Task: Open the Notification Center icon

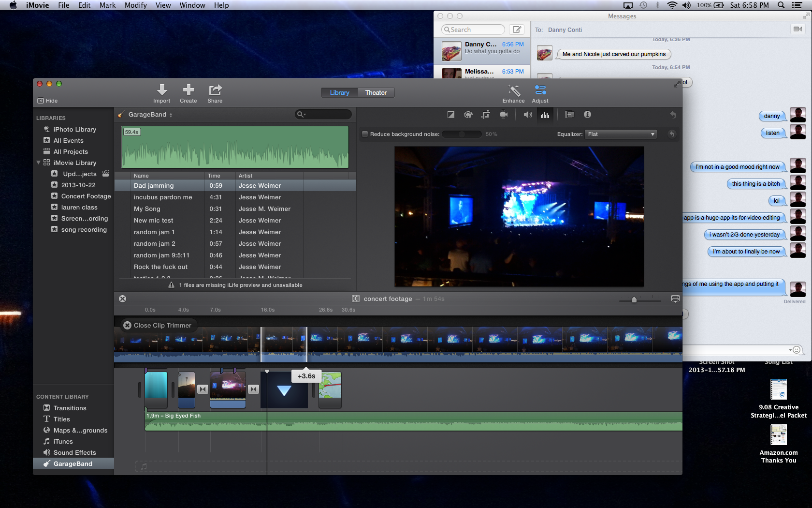Action: (x=797, y=5)
